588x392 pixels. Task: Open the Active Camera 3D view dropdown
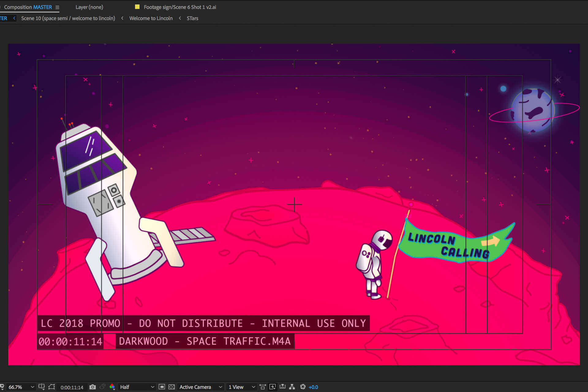pyautogui.click(x=201, y=387)
